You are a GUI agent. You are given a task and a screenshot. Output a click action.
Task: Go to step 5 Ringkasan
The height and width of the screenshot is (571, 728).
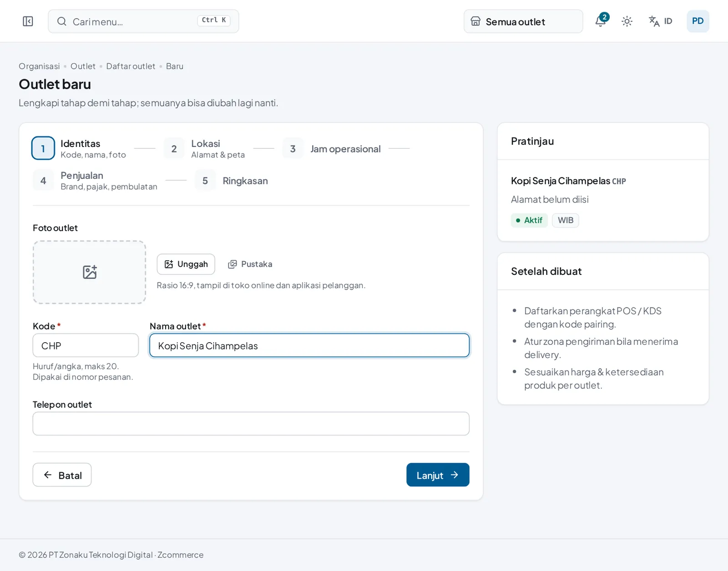point(232,181)
